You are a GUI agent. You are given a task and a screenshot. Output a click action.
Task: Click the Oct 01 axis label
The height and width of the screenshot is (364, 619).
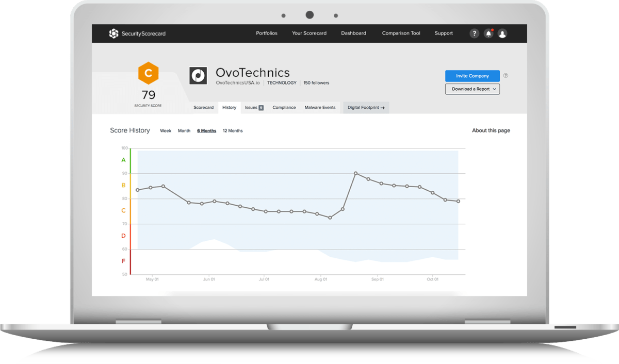(x=432, y=279)
